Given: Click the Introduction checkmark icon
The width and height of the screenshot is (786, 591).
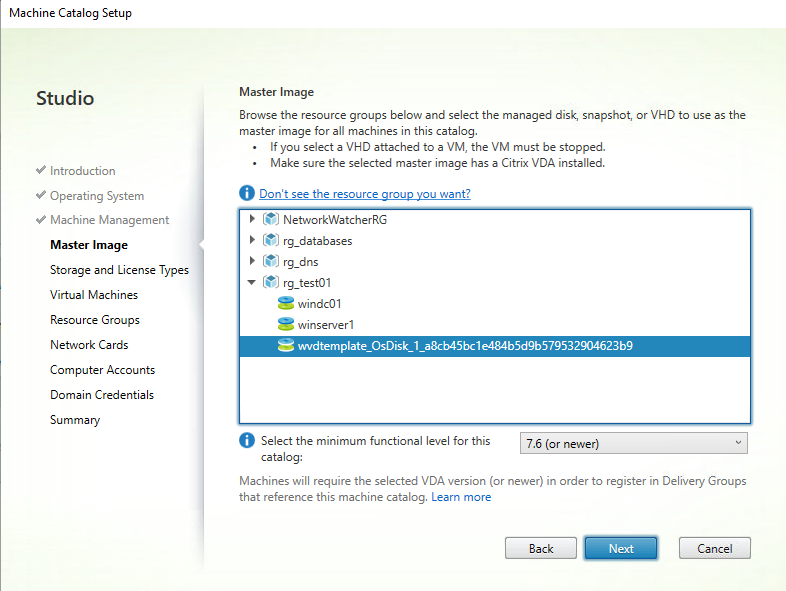Looking at the screenshot, I should coord(41,170).
